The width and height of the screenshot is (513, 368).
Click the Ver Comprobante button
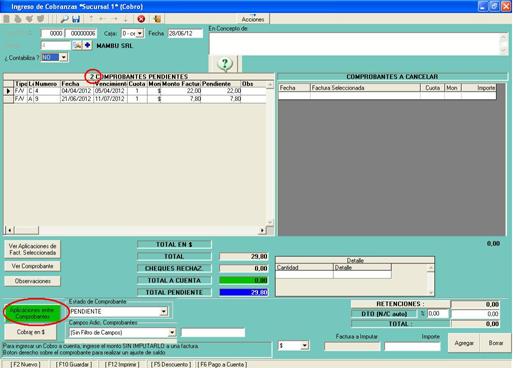[32, 266]
